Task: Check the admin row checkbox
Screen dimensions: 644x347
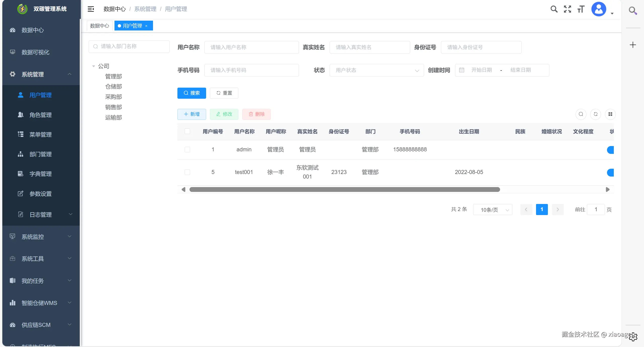Action: 187,150
